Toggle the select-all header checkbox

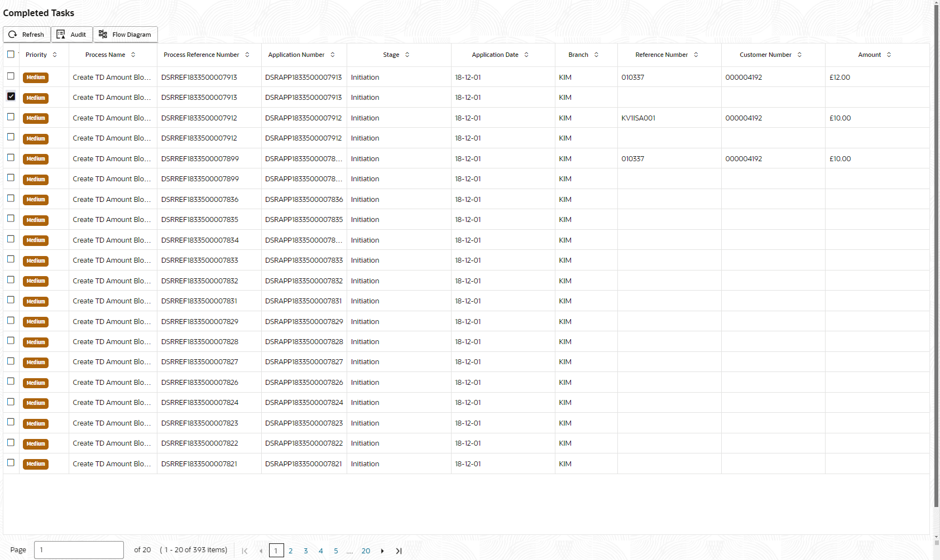(11, 54)
